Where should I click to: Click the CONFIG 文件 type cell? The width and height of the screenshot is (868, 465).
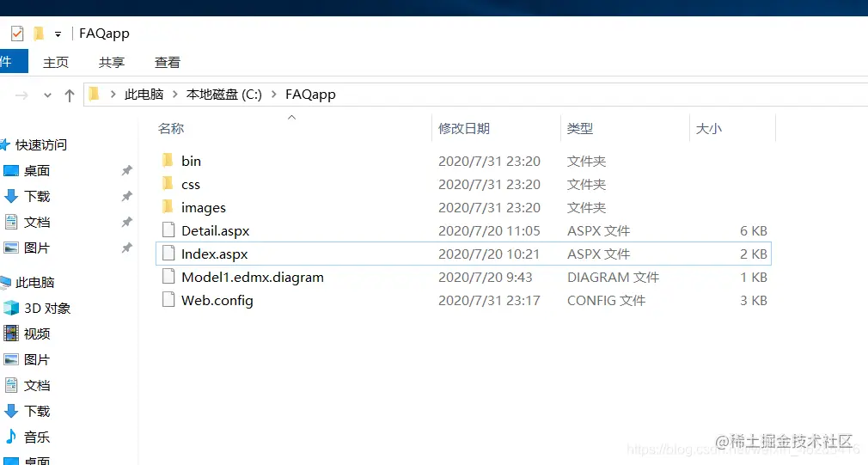[606, 301]
